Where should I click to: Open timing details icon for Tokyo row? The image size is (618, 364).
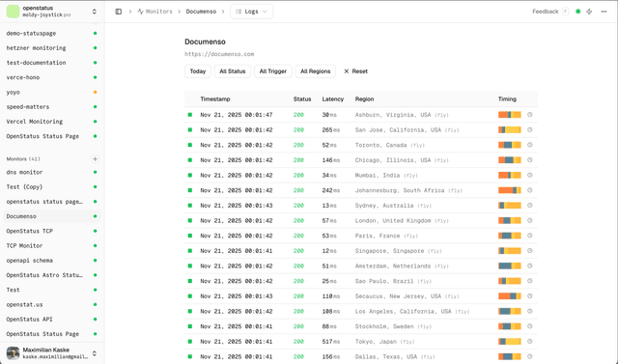(530, 341)
